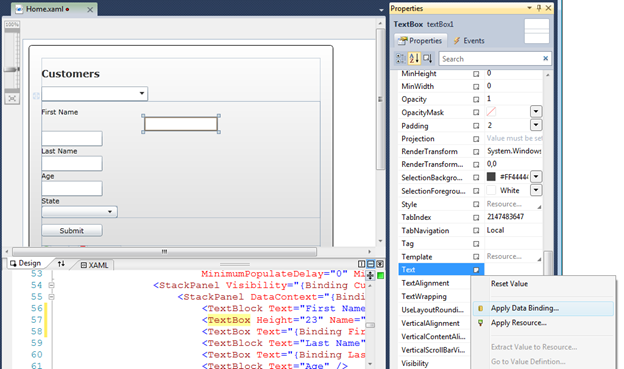Click the Home.xaml file icon on the tab
Image resolution: width=624 pixels, height=369 pixels.
[x=19, y=9]
